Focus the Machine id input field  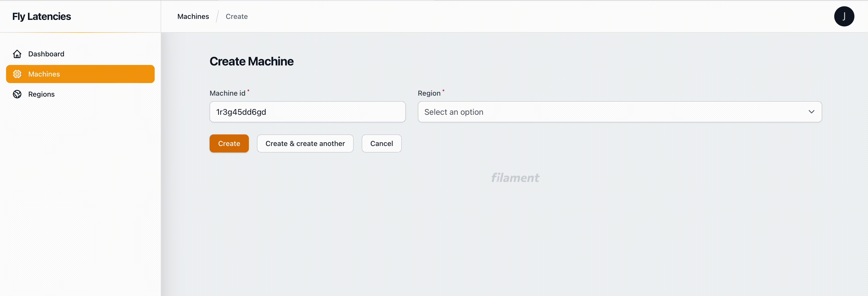[307, 112]
